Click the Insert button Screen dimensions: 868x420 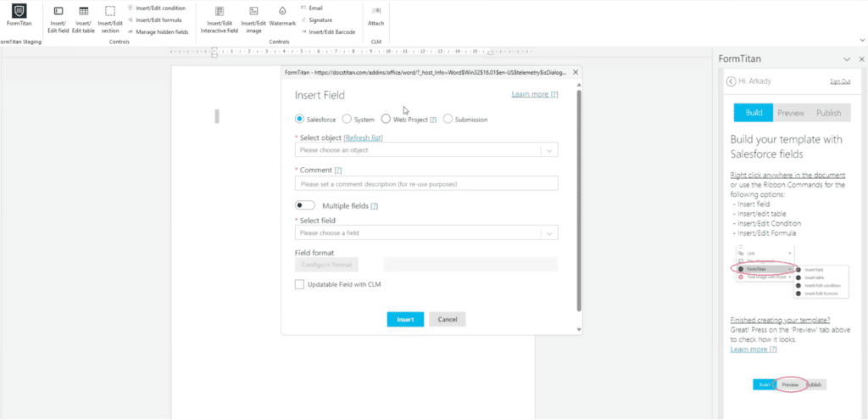405,320
